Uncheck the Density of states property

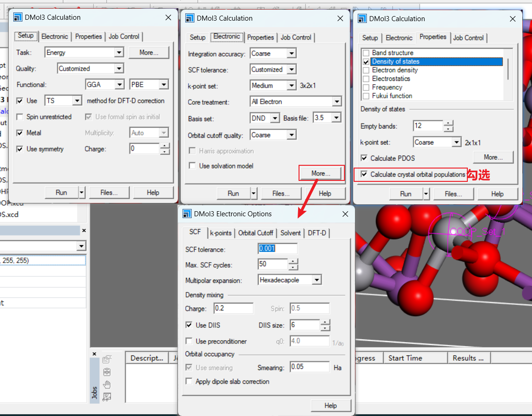(x=366, y=62)
